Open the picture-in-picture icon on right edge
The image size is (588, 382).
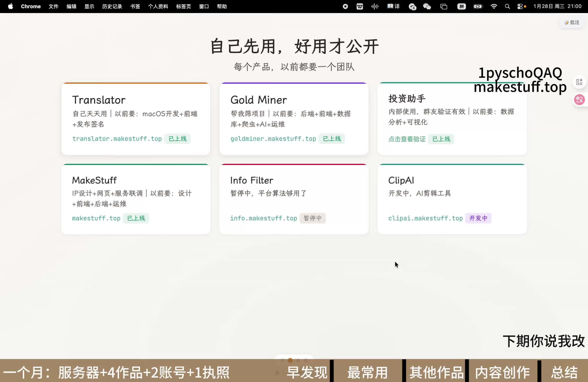[x=580, y=81]
